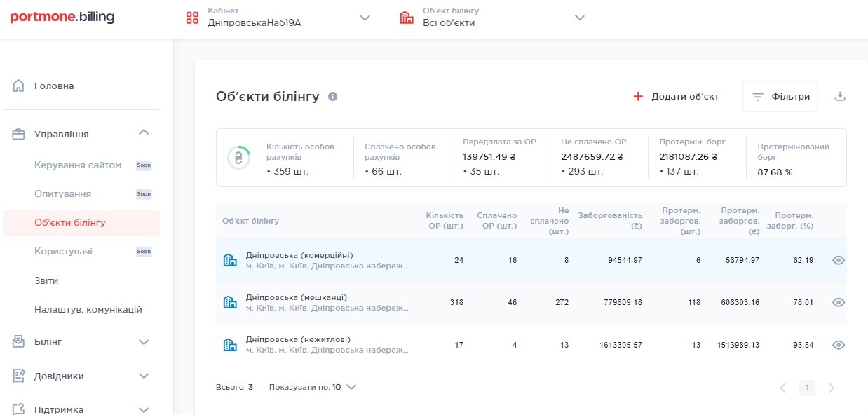Click the red Об'єкт білінгу building icon
868x415 pixels.
pos(407,18)
